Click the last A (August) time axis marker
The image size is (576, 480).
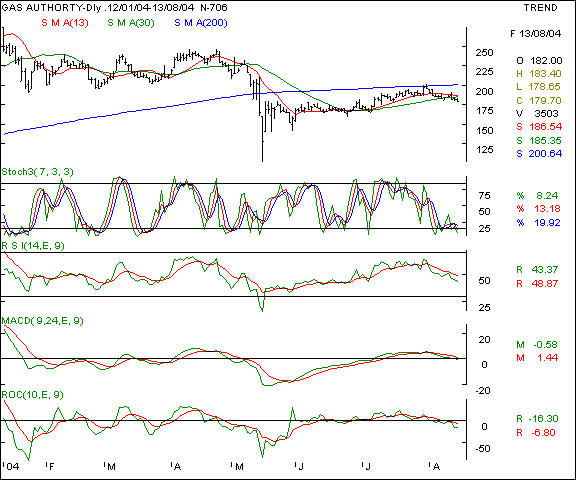436,467
